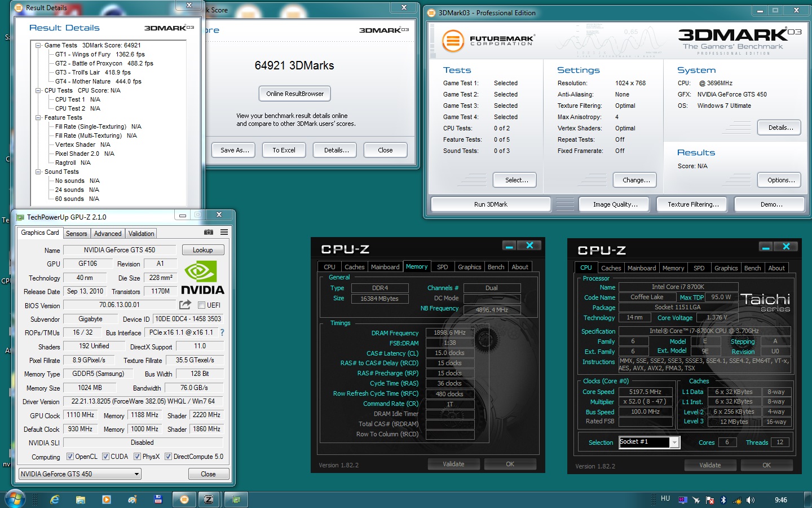This screenshot has height=508, width=812.
Task: Click the NVIDIA logo in GPU-Z
Action: pyautogui.click(x=202, y=277)
